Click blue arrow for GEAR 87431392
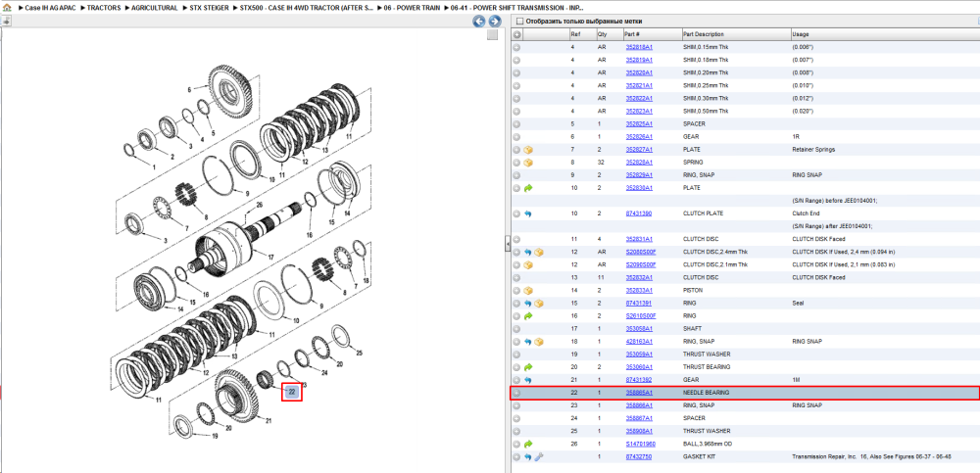The image size is (980, 473). click(x=529, y=380)
